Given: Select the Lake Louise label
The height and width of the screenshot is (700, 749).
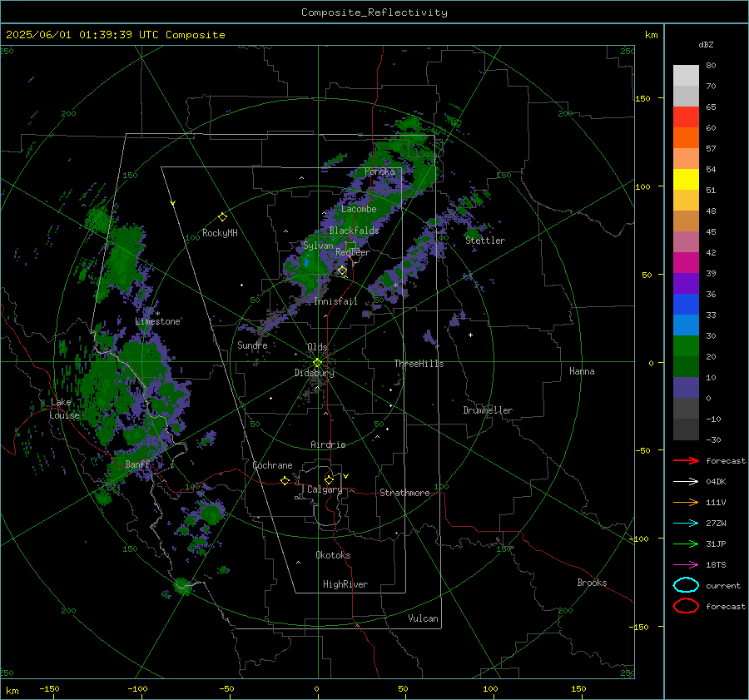Looking at the screenshot, I should point(64,409).
